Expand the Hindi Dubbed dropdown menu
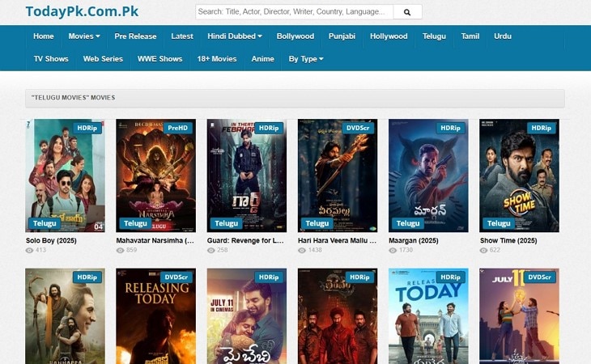Viewport: 591px width, 364px height. coord(235,36)
